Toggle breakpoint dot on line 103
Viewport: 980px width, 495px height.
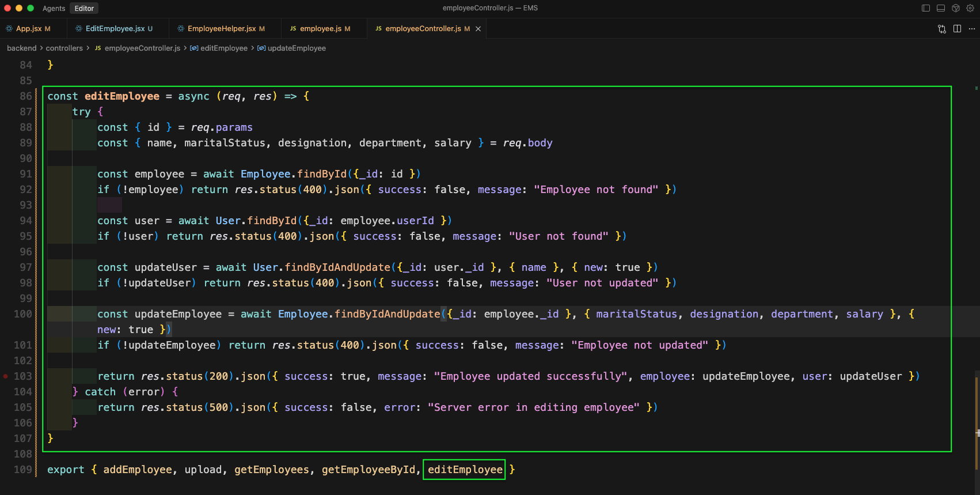pyautogui.click(x=6, y=376)
